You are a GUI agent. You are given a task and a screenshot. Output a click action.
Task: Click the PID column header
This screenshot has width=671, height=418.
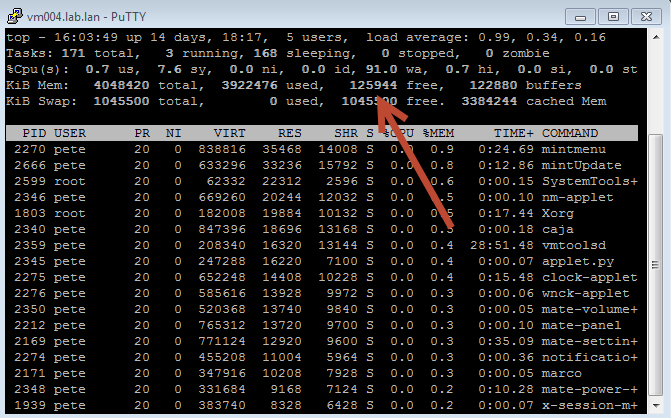pos(32,133)
